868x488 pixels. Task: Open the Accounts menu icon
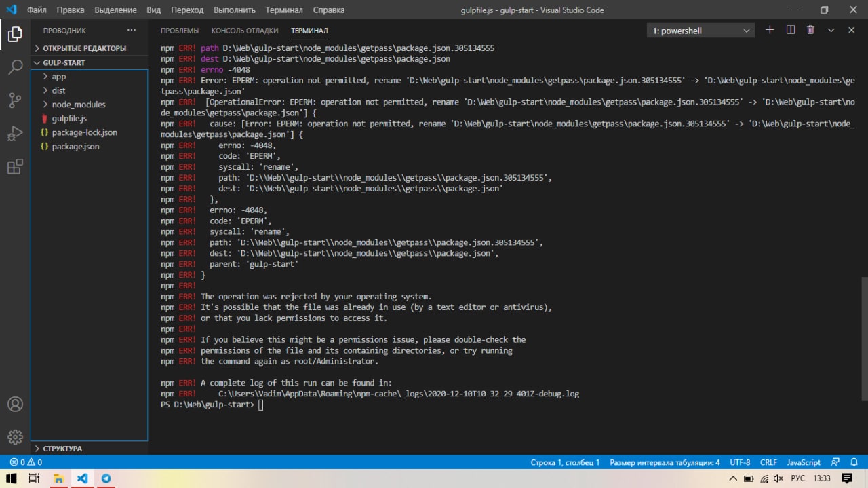[15, 404]
